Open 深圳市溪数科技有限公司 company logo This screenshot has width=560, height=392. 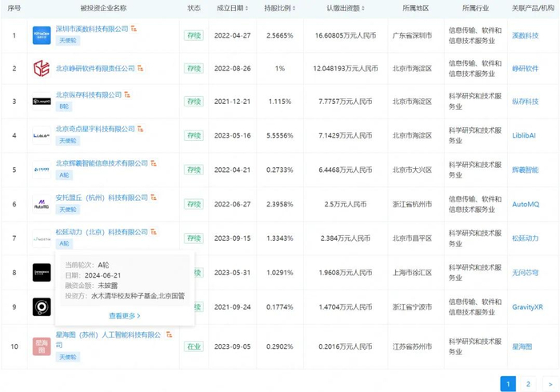coord(42,35)
